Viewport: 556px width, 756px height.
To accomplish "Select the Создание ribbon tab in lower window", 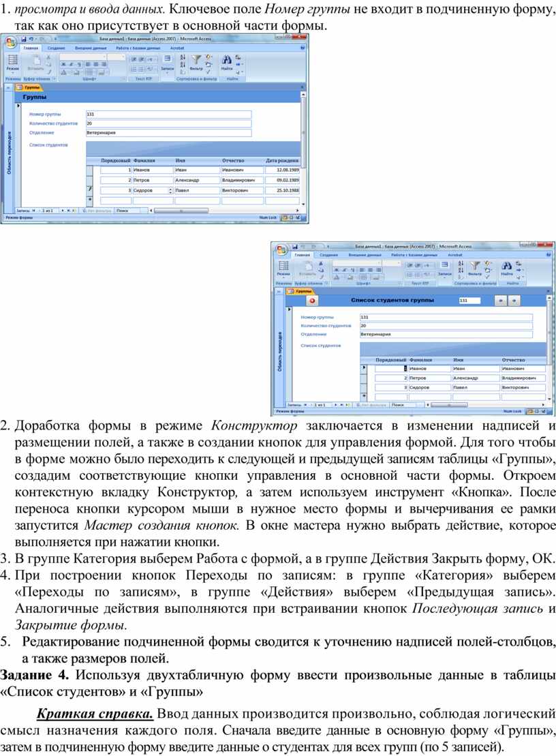I will (328, 254).
